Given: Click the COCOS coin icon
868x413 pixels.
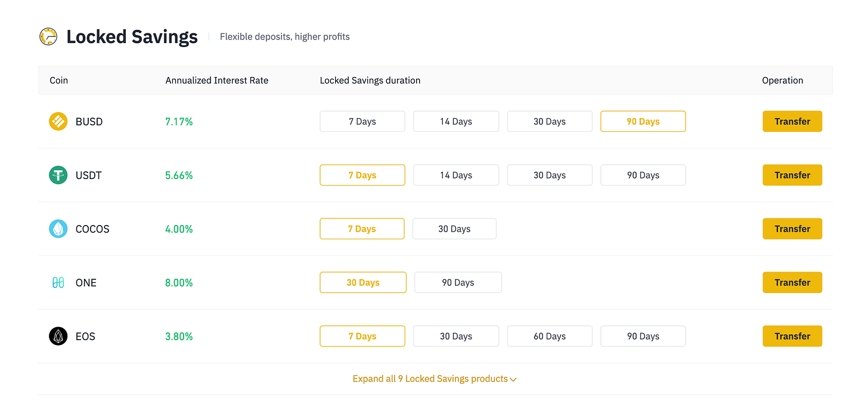Looking at the screenshot, I should (58, 229).
